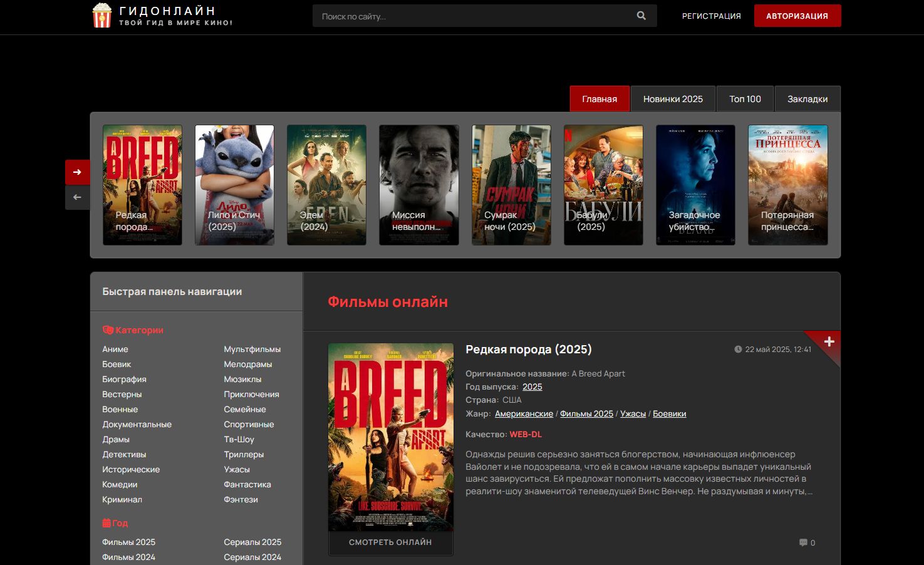
Task: Open Фильмы 2024 in sidebar
Action: tap(128, 557)
